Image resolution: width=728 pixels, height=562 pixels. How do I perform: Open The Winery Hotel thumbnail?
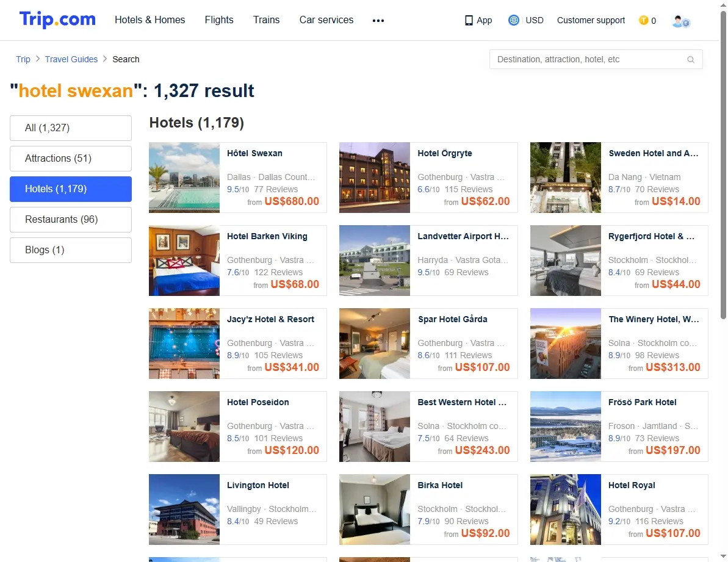pyautogui.click(x=566, y=344)
